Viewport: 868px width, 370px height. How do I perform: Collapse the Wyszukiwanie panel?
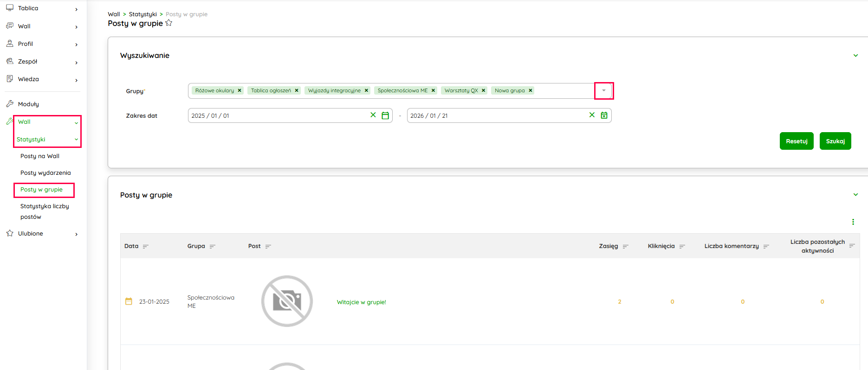855,56
